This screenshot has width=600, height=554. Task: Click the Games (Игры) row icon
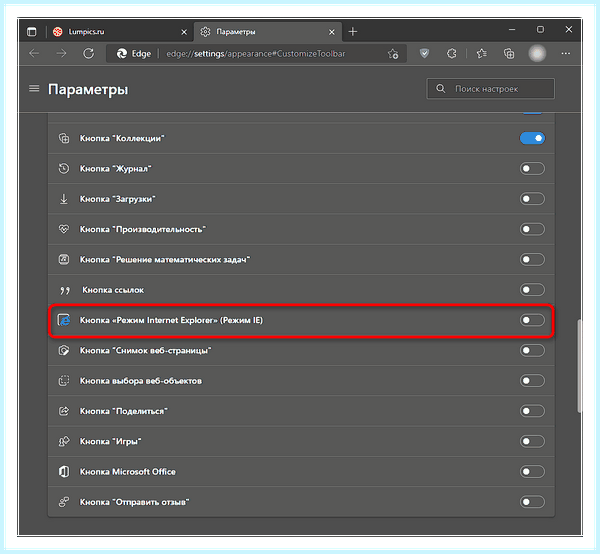tap(64, 441)
